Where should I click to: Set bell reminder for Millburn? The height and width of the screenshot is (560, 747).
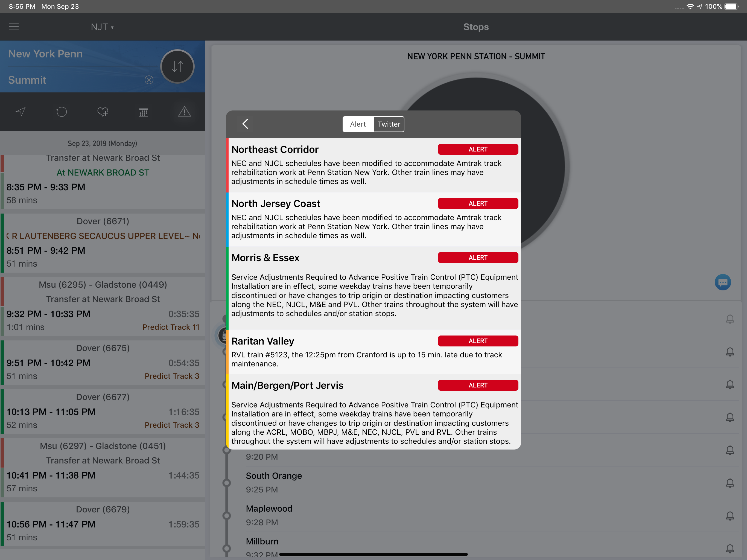coord(730,549)
